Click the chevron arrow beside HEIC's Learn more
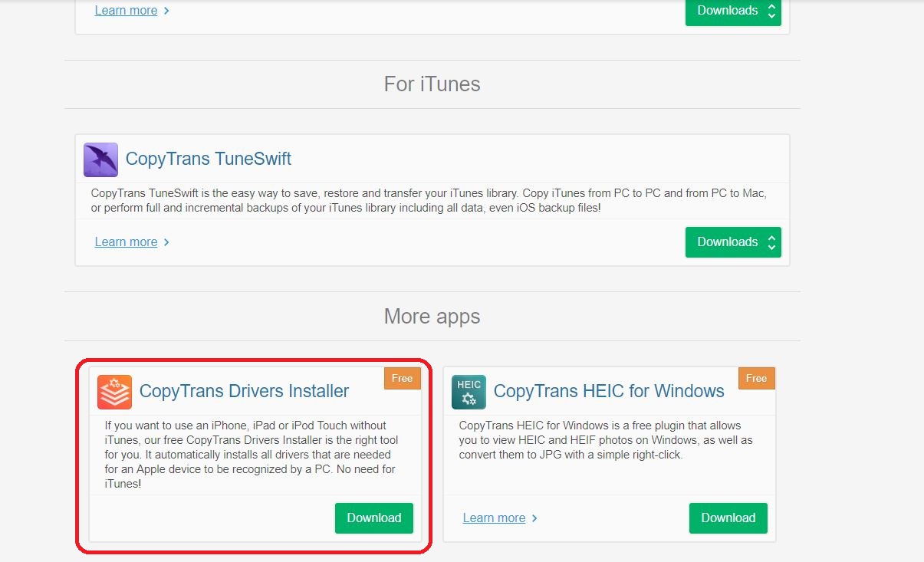924x562 pixels. (x=534, y=518)
